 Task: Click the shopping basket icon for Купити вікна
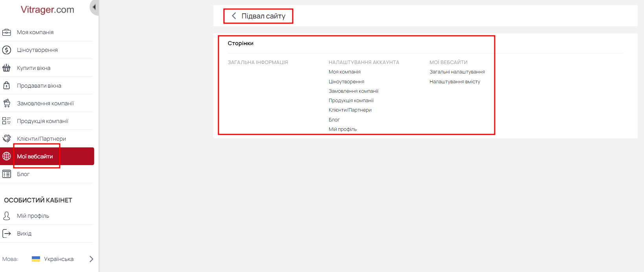pyautogui.click(x=7, y=68)
